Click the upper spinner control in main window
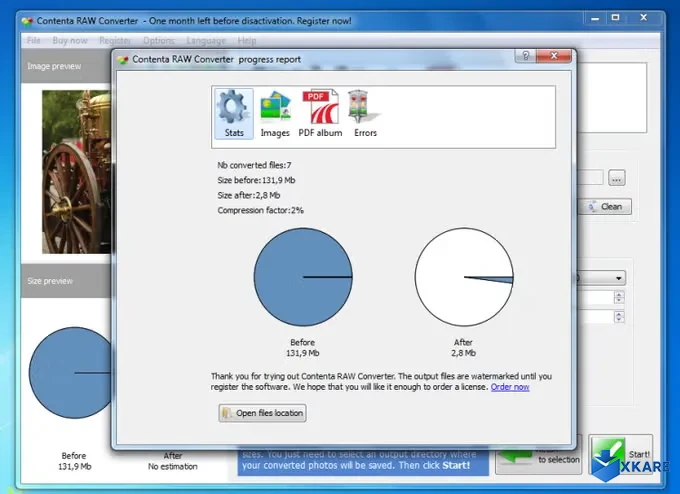This screenshot has width=680, height=494. point(619,298)
